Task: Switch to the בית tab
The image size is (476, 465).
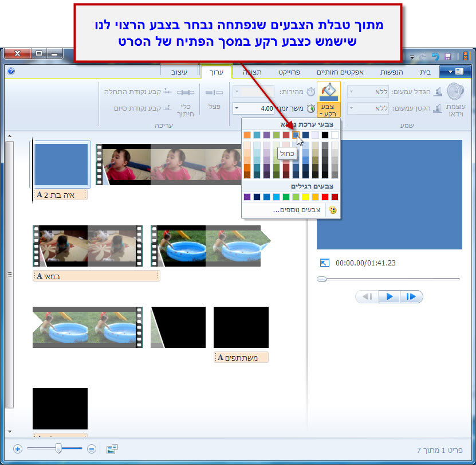Action: tap(425, 72)
